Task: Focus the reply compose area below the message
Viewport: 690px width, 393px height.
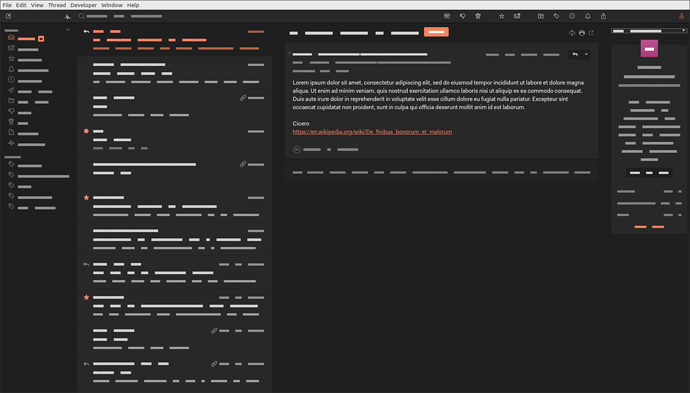Action: click(441, 173)
